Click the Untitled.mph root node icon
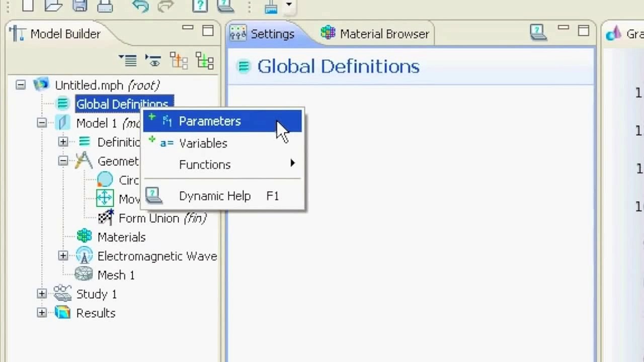 tap(41, 84)
